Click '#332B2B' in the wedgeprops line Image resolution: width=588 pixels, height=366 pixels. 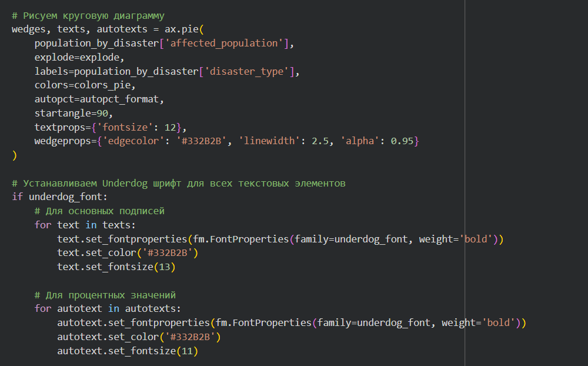click(x=201, y=141)
